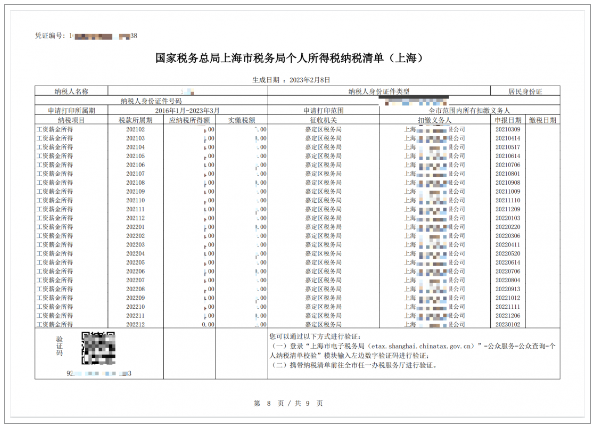
Task: Click the 申请打印范围 label cell
Action: tap(323, 110)
